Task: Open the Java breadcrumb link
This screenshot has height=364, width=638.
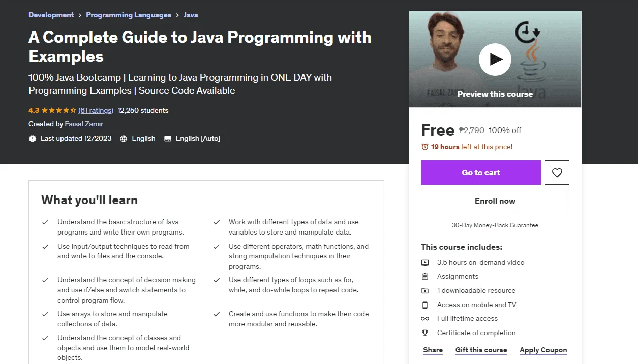Action: (x=191, y=15)
